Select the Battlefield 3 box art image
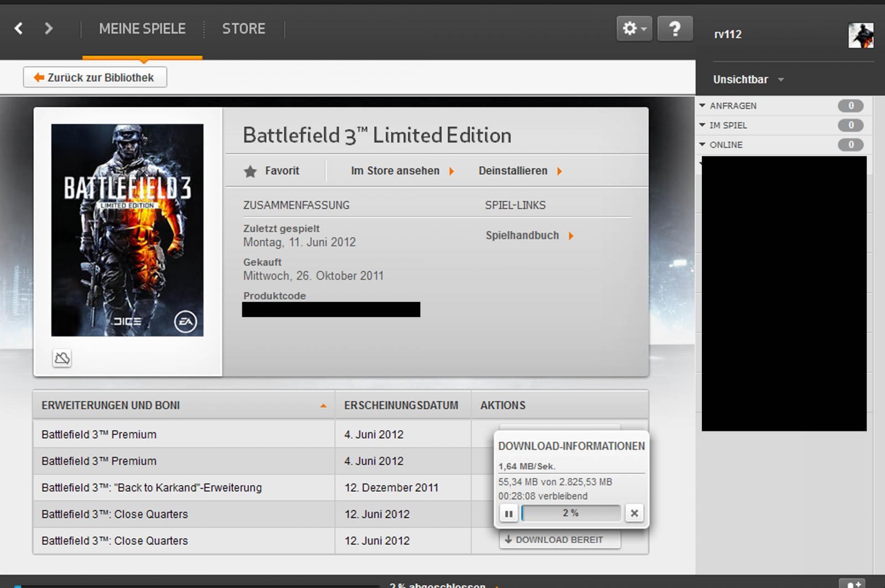This screenshot has width=885, height=588. click(127, 230)
